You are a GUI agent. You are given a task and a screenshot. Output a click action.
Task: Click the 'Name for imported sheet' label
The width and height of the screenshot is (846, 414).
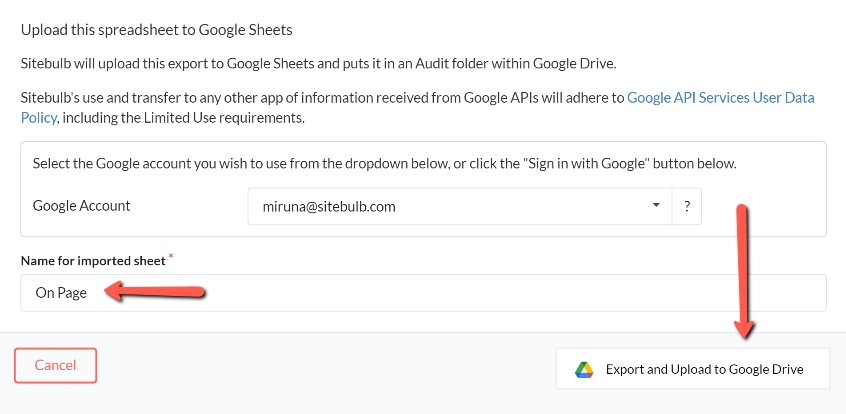(93, 261)
